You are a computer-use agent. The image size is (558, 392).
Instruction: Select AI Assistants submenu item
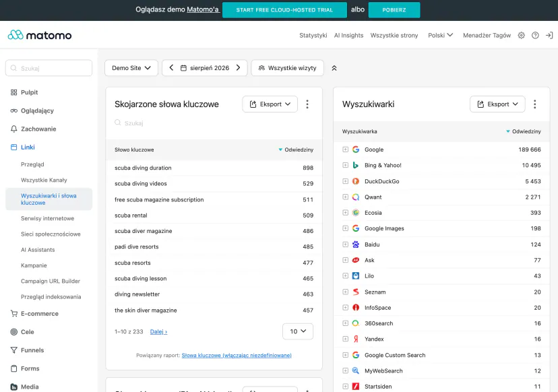click(38, 250)
